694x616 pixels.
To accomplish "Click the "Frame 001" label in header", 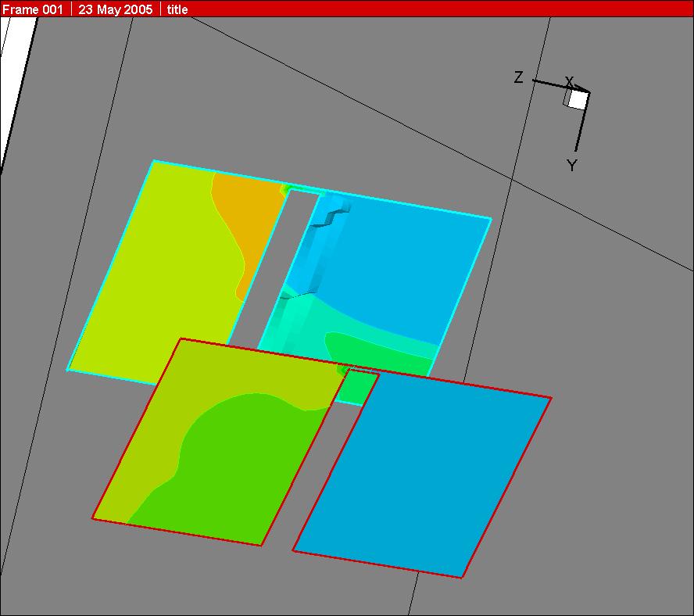I will pyautogui.click(x=33, y=9).
